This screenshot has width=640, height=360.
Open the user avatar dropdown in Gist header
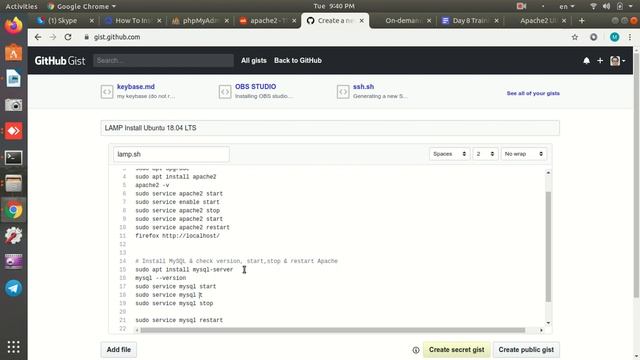[617, 61]
